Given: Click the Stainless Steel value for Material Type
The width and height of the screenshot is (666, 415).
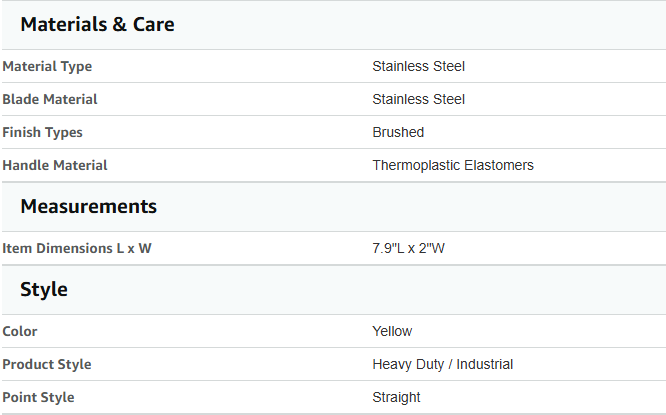Looking at the screenshot, I should pos(418,66).
